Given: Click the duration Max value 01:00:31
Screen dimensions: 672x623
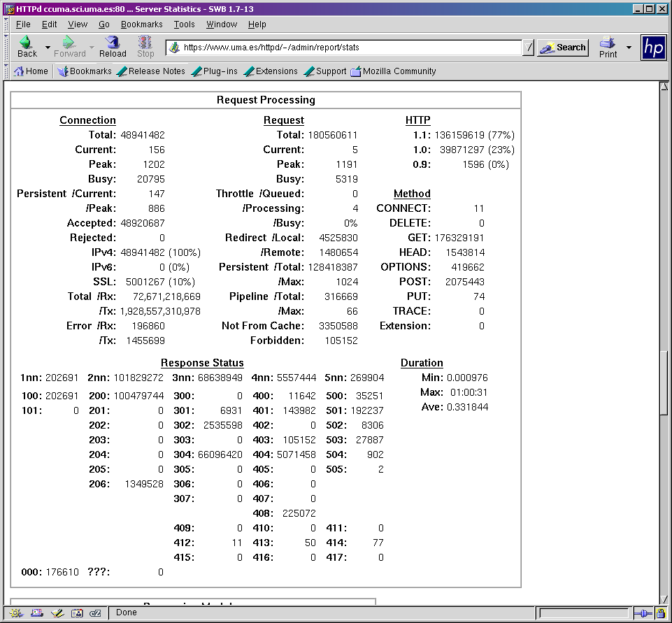Looking at the screenshot, I should (x=469, y=392).
